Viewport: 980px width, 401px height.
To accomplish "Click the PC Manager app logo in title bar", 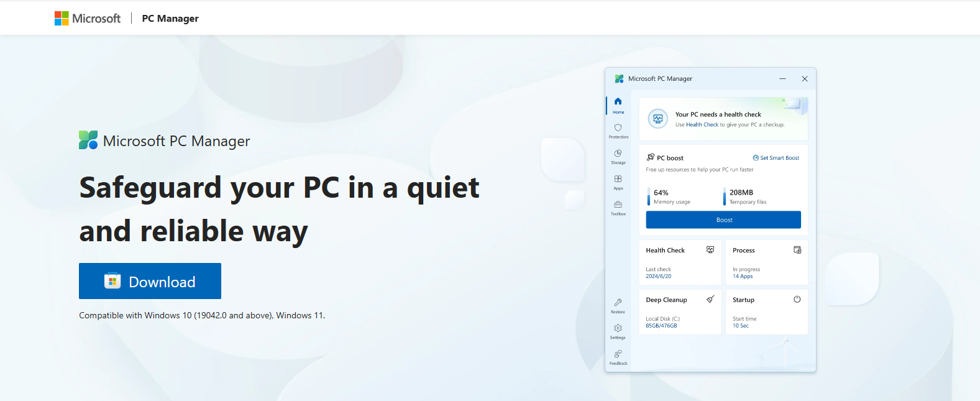I will point(619,79).
